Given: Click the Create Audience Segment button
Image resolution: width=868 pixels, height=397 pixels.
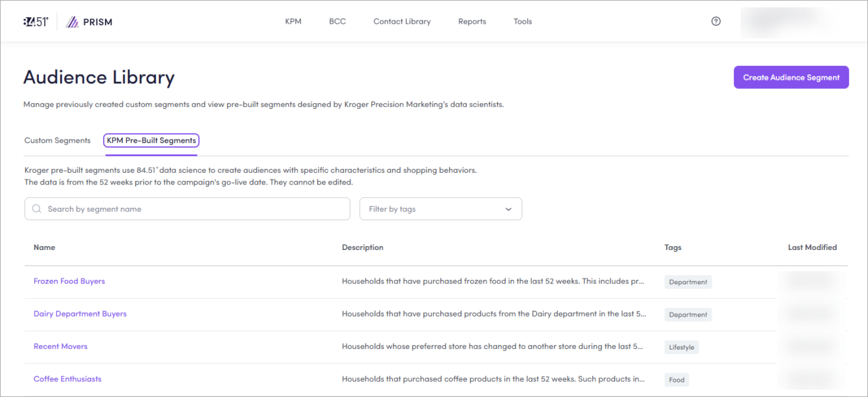Looking at the screenshot, I should click(x=791, y=77).
